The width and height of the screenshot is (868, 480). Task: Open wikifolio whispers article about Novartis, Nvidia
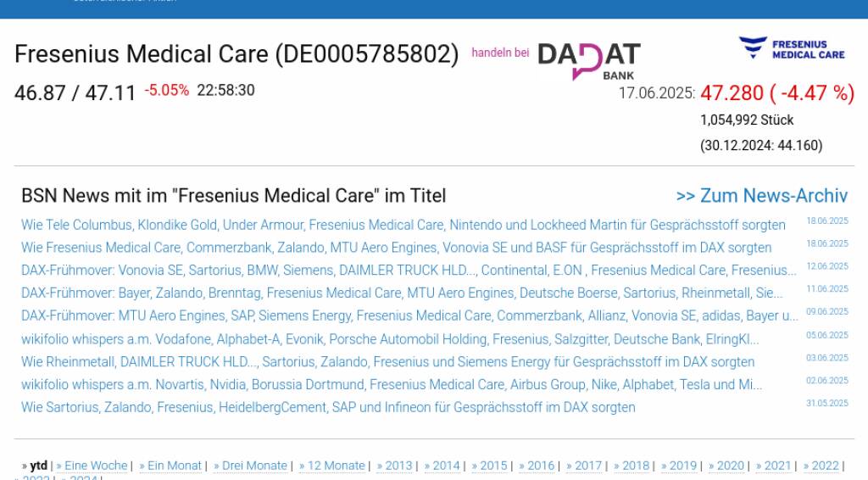click(x=391, y=385)
